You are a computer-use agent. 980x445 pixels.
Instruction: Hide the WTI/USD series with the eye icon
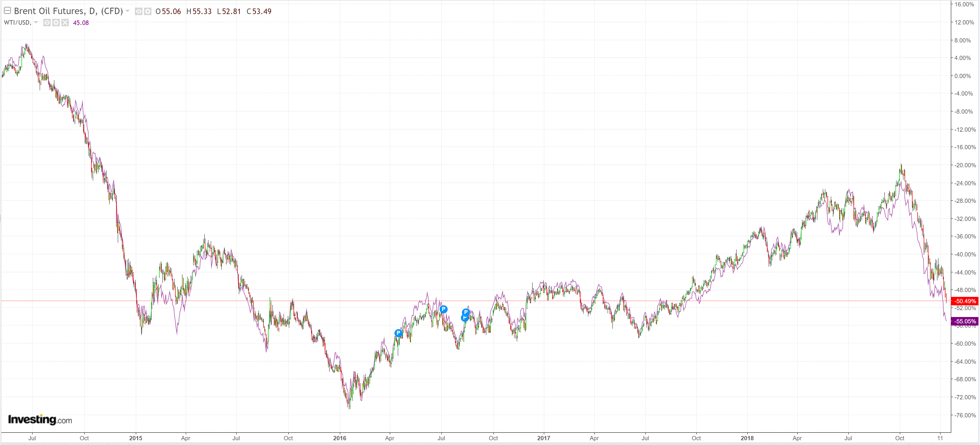(x=47, y=23)
